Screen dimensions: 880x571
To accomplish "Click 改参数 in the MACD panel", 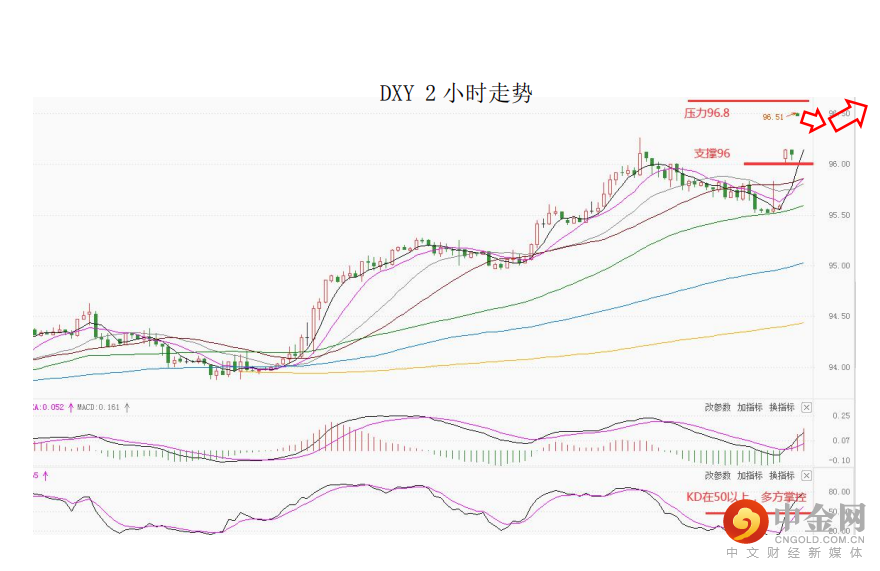I will 718,408.
